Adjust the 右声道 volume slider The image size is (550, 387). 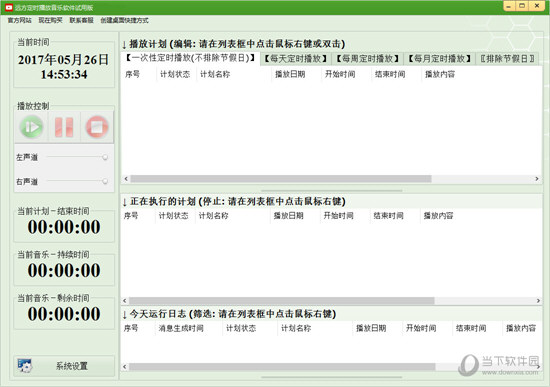(105, 181)
